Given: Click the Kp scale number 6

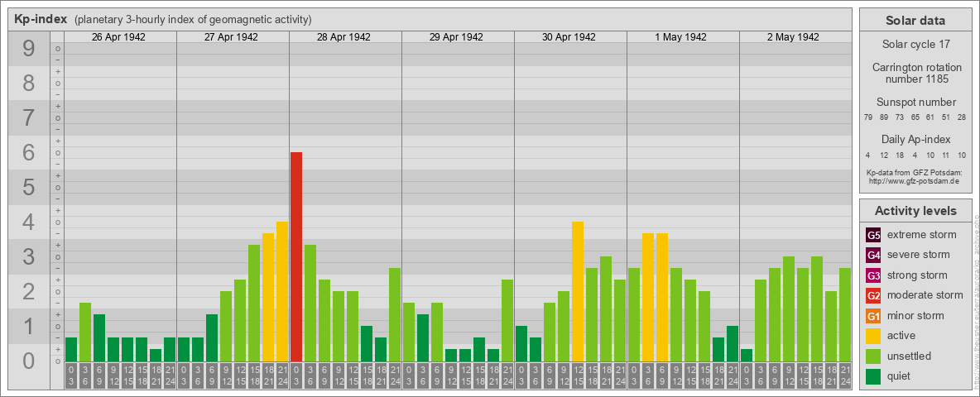Looking at the screenshot, I should [29, 152].
